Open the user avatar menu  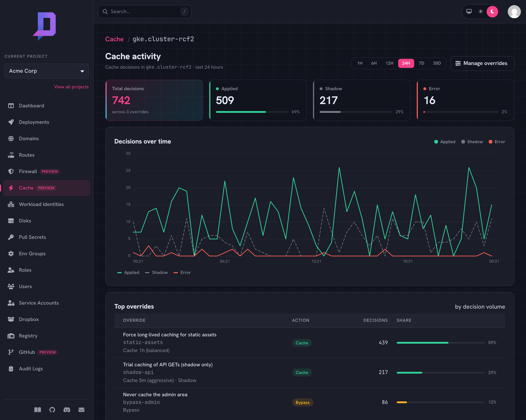(x=514, y=12)
